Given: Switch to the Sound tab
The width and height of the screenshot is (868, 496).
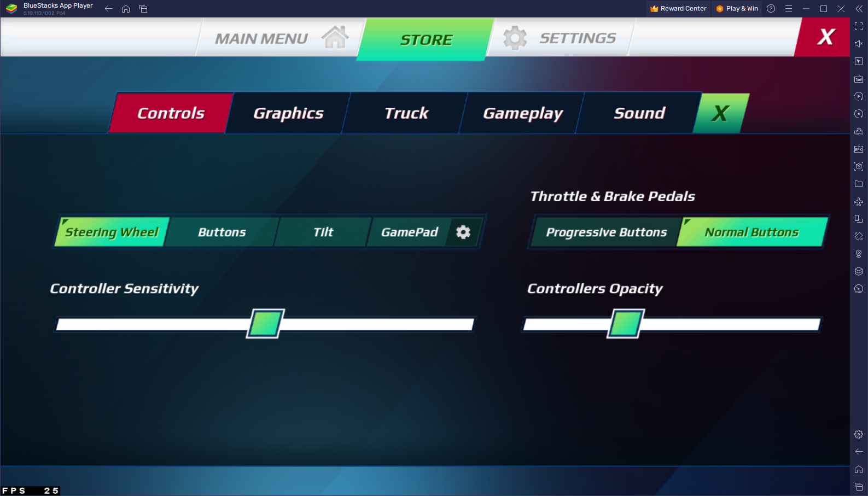Looking at the screenshot, I should pos(639,113).
